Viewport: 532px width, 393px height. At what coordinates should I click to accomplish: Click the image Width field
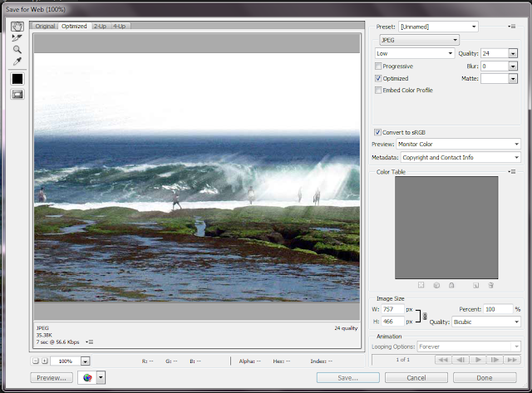click(393, 309)
